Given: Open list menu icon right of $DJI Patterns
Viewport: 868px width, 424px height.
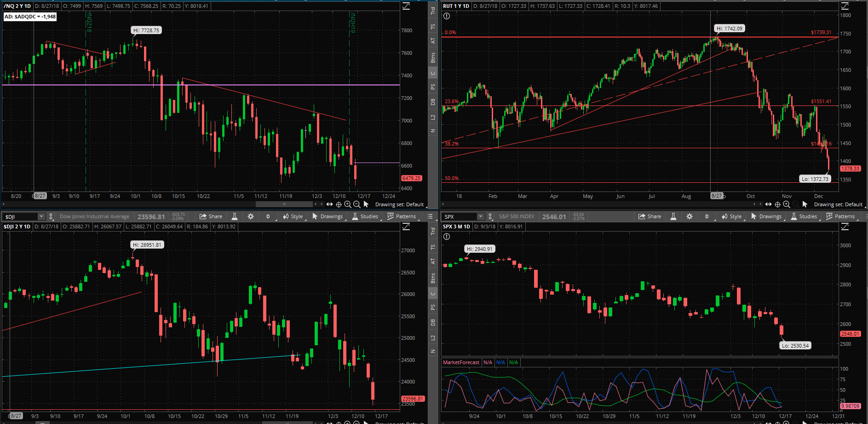Looking at the screenshot, I should coord(430,216).
